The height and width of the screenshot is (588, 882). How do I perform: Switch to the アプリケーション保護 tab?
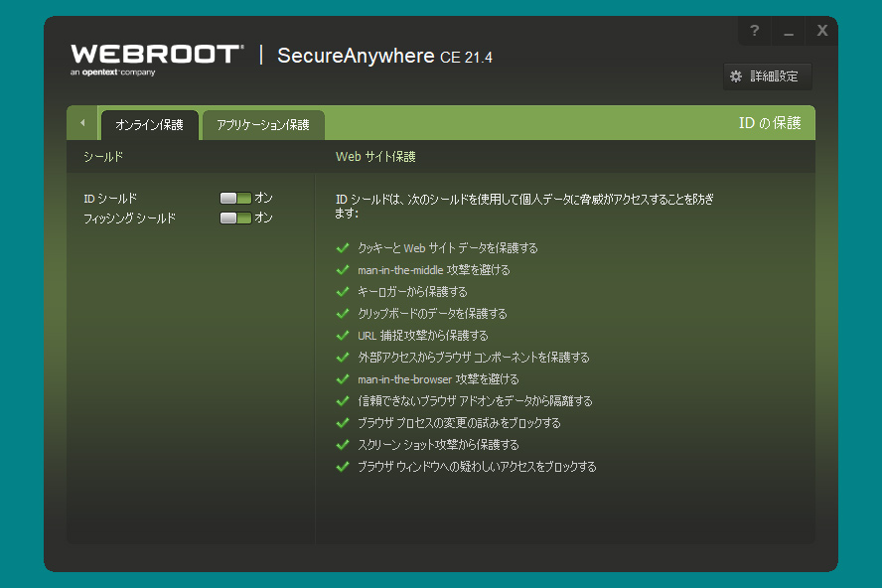pos(263,125)
